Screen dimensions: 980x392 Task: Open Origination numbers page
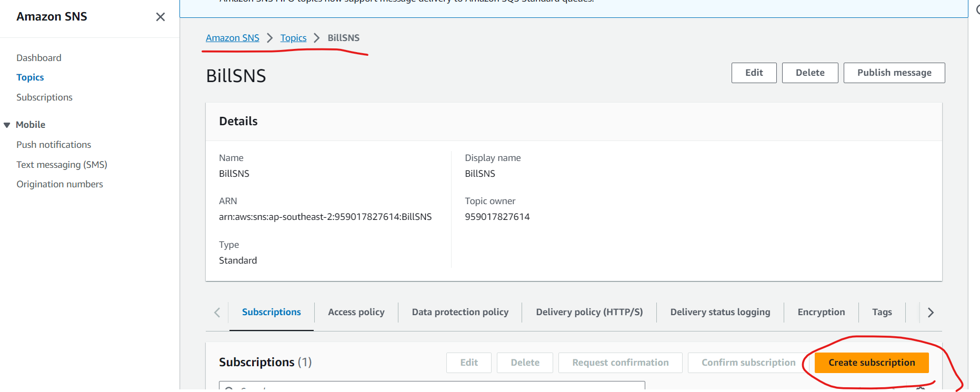[x=59, y=184]
